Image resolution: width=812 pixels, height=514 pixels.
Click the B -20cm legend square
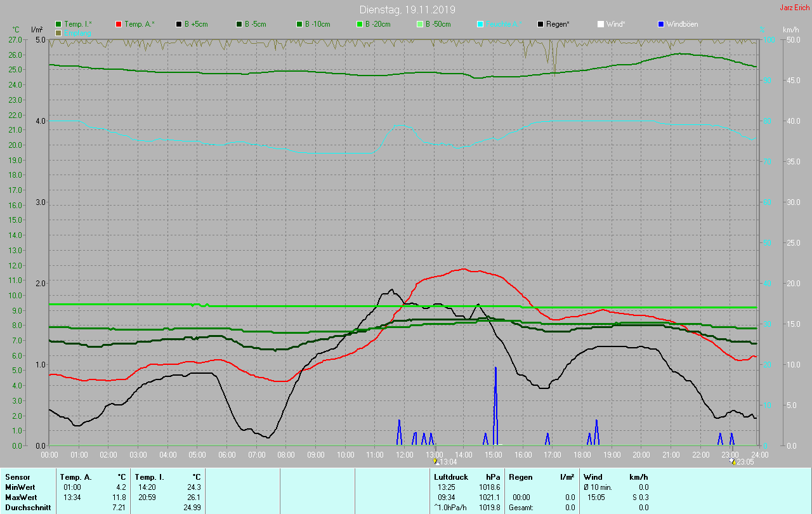(x=360, y=24)
